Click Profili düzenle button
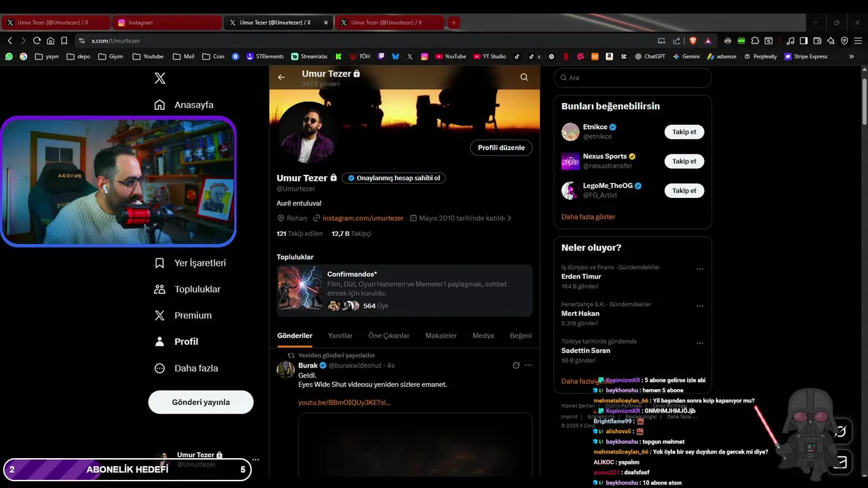This screenshot has width=868, height=488. click(x=501, y=148)
